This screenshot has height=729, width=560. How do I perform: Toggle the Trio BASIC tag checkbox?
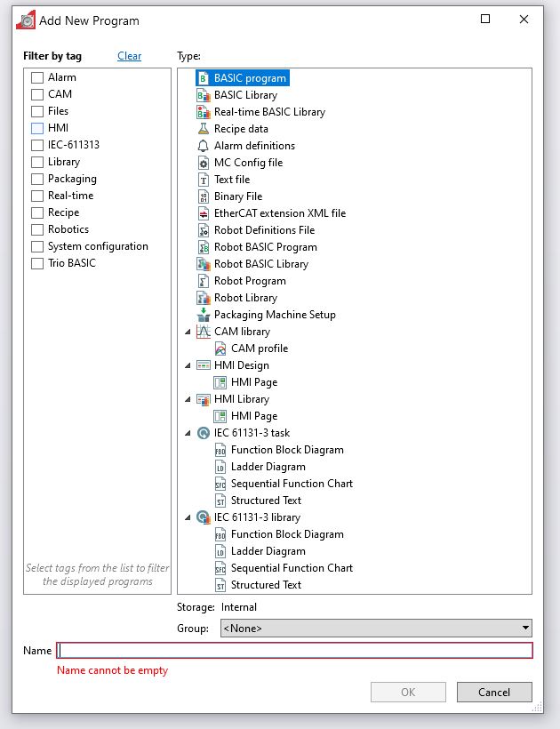click(37, 264)
